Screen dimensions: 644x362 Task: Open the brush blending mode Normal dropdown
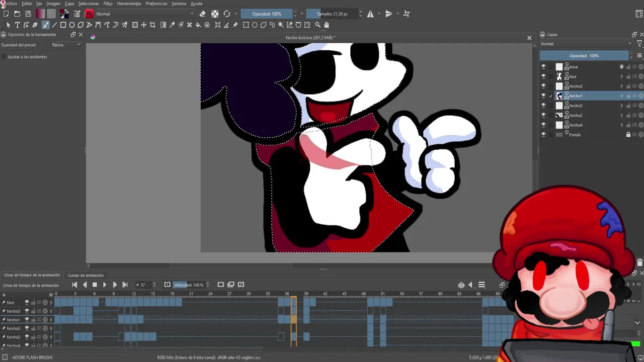[144, 14]
